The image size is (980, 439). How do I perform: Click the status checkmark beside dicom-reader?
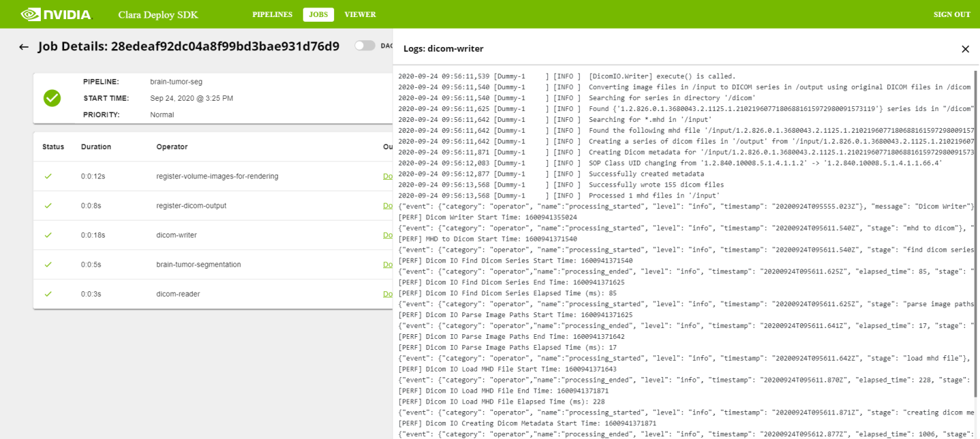48,294
